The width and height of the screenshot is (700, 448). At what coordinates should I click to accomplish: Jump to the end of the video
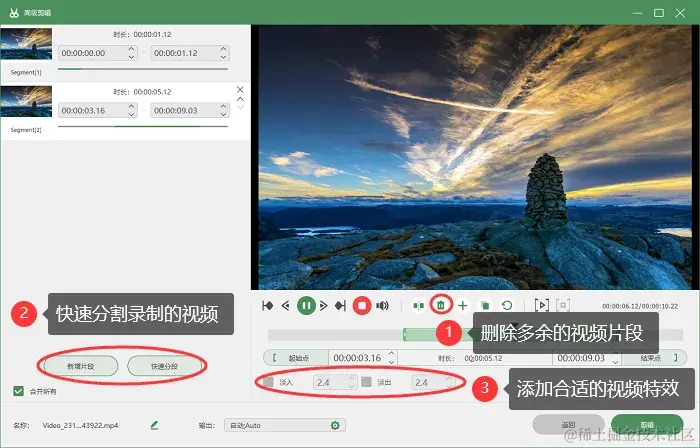tap(341, 306)
